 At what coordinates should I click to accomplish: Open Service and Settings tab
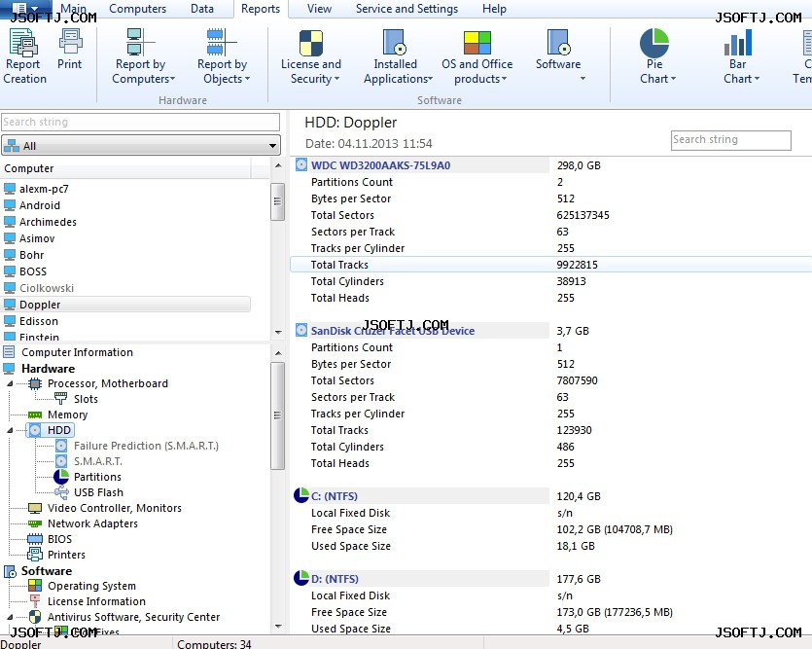click(x=407, y=9)
